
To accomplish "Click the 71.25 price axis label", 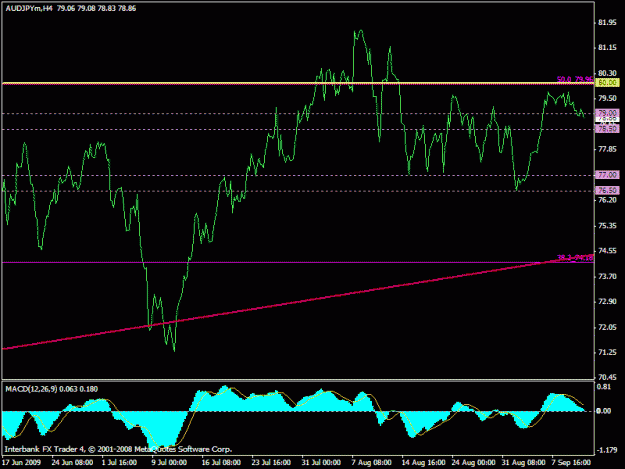I will [607, 353].
